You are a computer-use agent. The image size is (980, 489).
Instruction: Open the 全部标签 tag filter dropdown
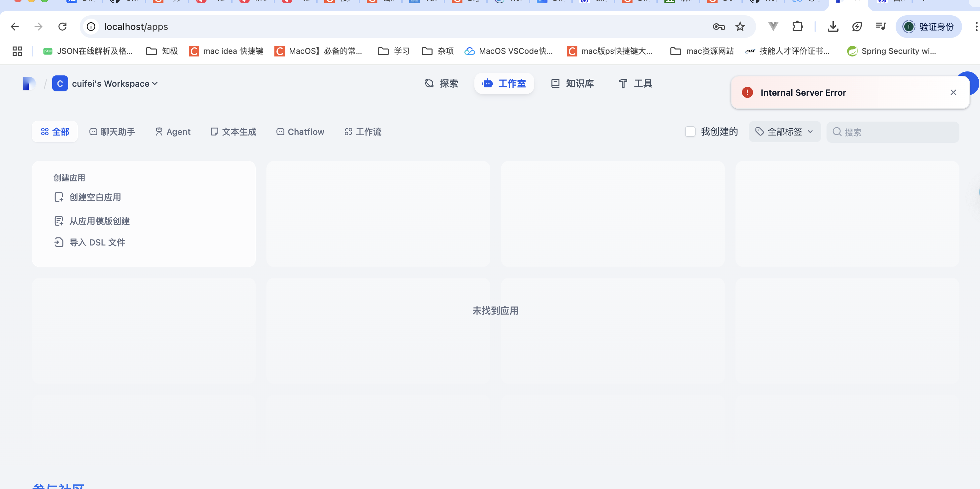(784, 132)
